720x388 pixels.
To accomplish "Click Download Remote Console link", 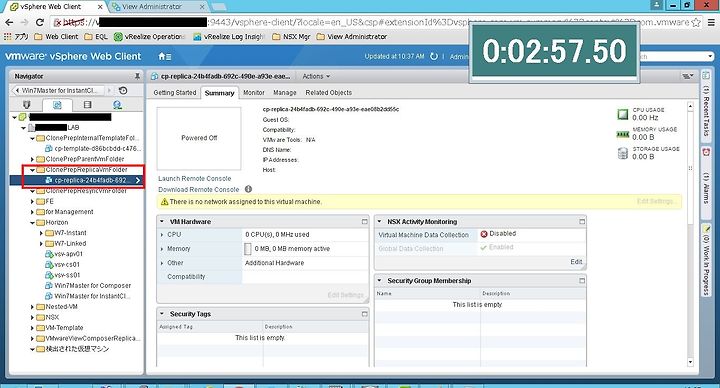I will pyautogui.click(x=198, y=189).
